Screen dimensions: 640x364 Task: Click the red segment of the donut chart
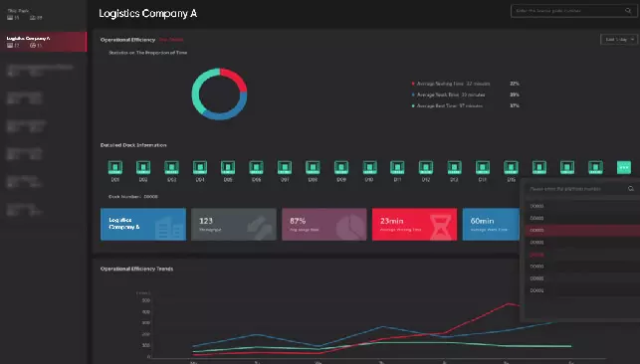coord(238,78)
